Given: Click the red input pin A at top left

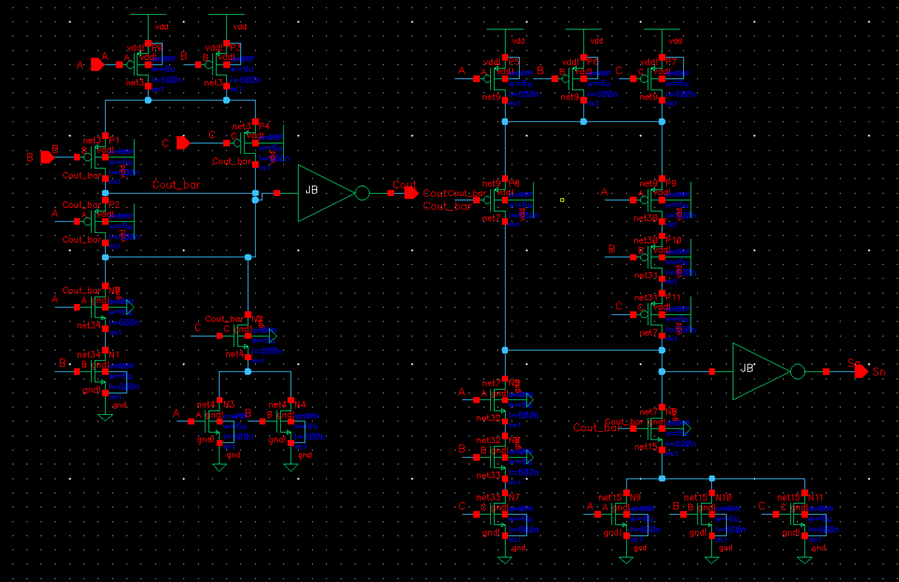Looking at the screenshot, I should point(96,64).
